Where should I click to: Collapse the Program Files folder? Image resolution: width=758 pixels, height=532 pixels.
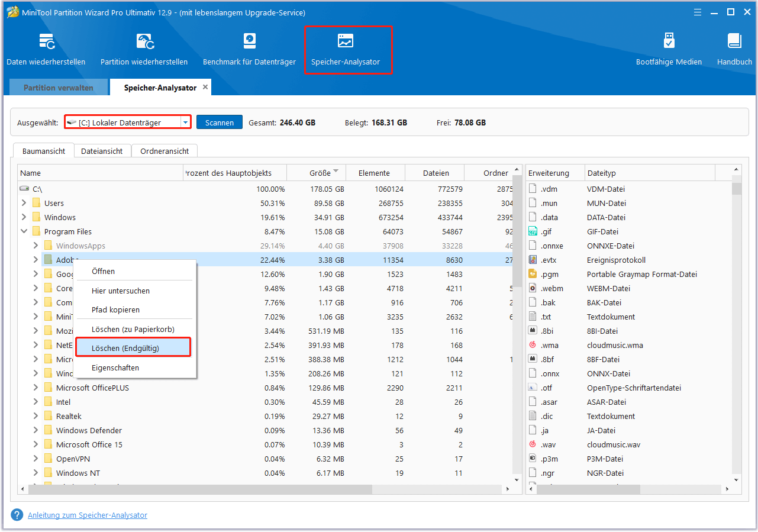pyautogui.click(x=24, y=231)
